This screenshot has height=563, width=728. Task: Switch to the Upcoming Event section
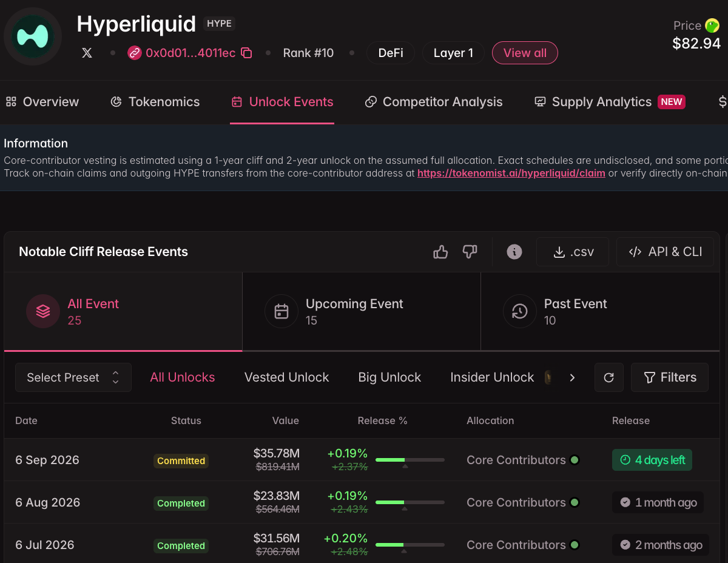[x=362, y=311]
